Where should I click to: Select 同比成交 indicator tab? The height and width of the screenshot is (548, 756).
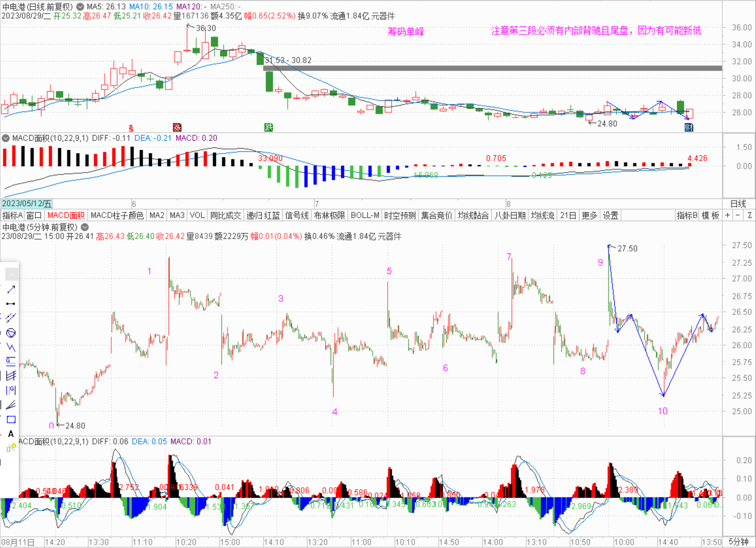pos(225,215)
